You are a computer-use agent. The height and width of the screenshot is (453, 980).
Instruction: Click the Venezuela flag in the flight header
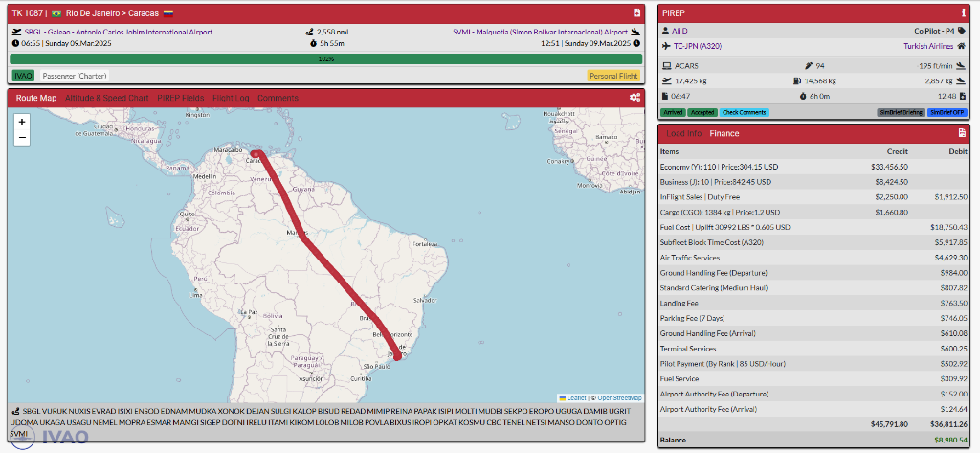click(x=168, y=13)
